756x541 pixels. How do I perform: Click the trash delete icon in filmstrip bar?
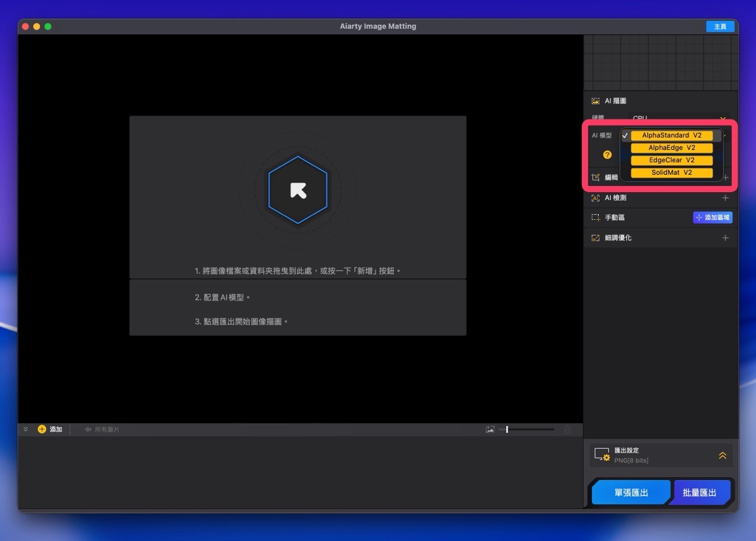pyautogui.click(x=569, y=429)
